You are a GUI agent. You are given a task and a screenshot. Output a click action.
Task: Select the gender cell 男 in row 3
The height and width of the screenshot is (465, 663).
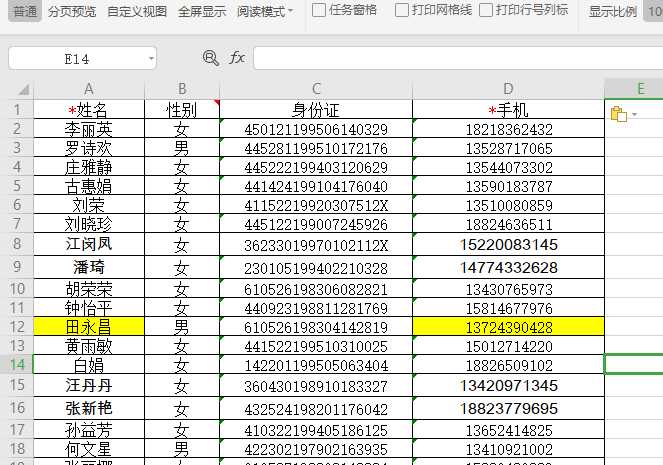[182, 148]
